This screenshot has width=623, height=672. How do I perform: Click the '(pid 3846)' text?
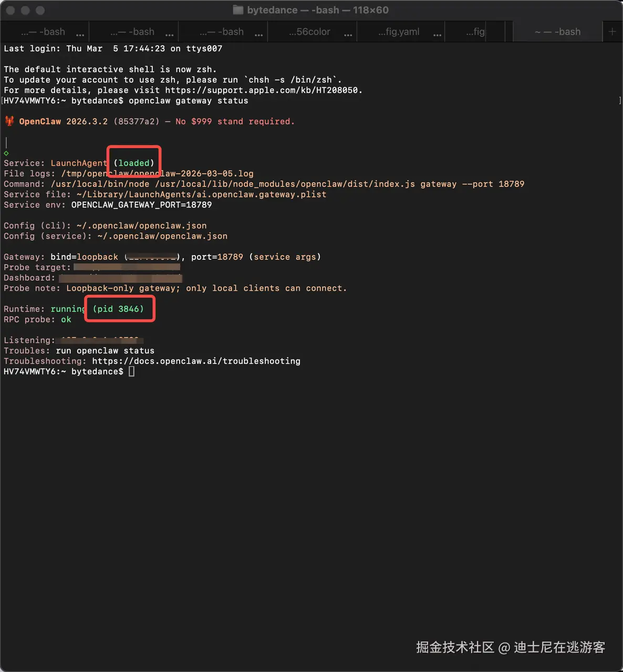click(x=118, y=309)
